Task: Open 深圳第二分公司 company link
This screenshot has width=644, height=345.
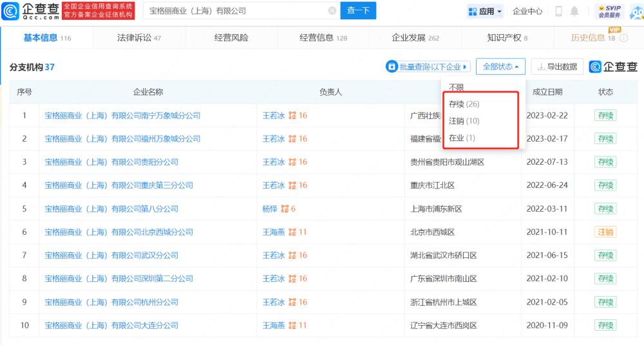Action: 118,279
